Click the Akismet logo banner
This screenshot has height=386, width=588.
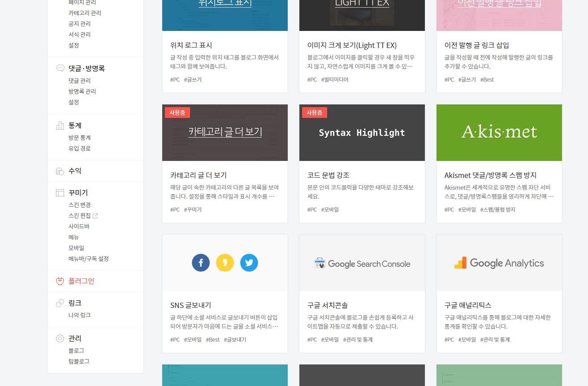499,133
